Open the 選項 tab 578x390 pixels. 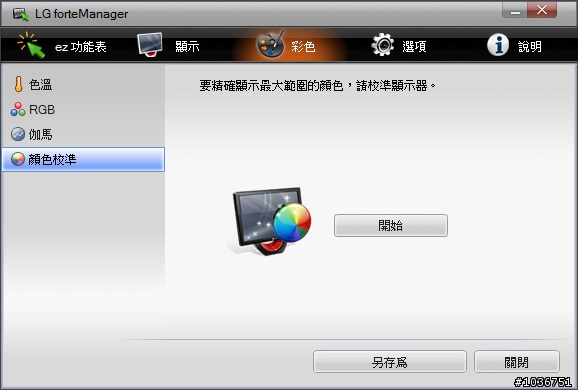(x=399, y=46)
